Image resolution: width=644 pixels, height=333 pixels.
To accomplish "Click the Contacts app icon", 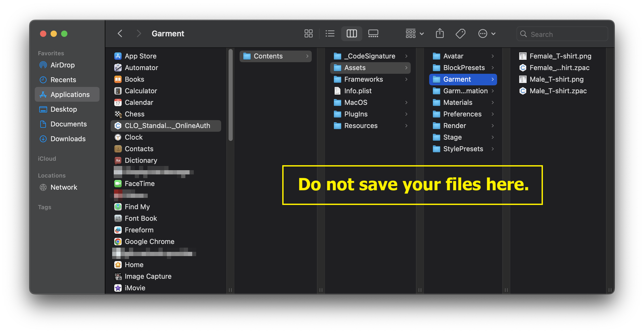I will [118, 149].
